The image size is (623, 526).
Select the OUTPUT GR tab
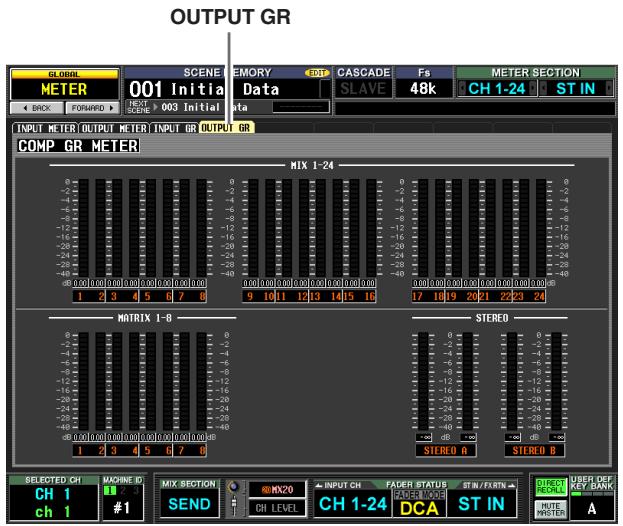(x=226, y=128)
